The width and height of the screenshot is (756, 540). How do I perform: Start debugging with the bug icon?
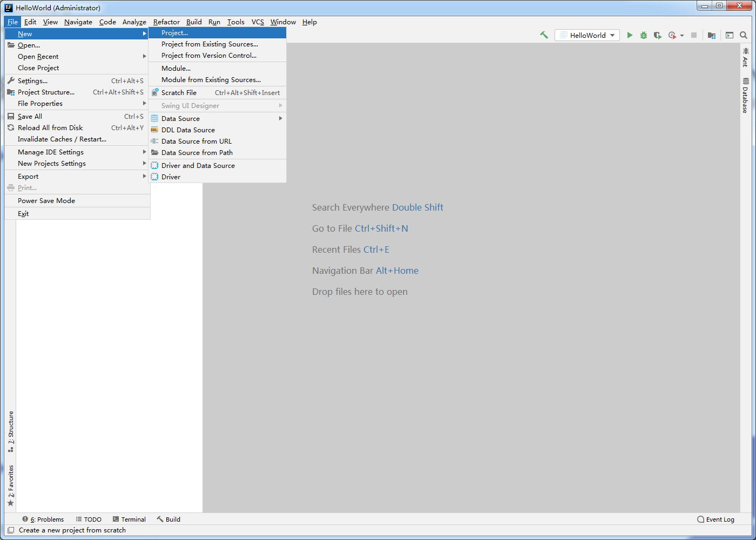644,35
